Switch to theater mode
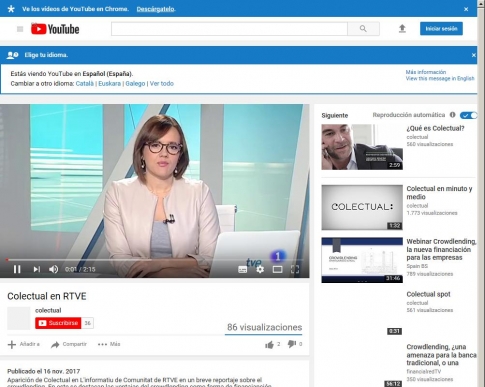485x387 pixels. (x=277, y=269)
